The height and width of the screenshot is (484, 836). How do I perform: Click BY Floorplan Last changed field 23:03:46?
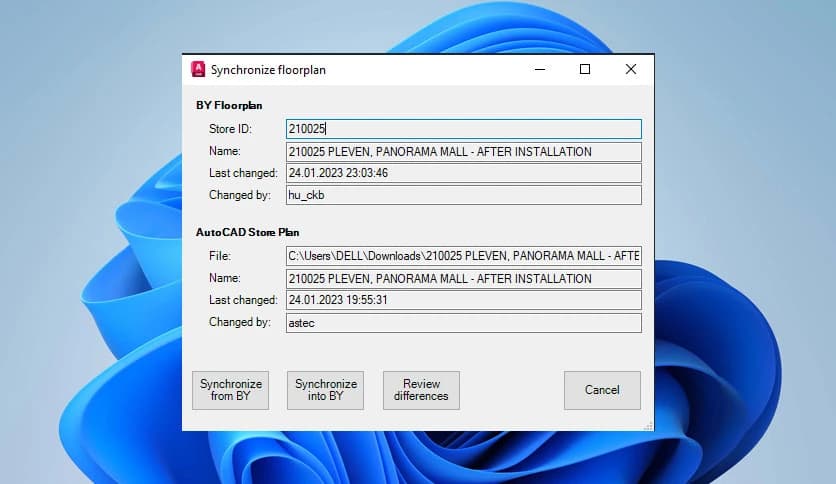pyautogui.click(x=463, y=173)
